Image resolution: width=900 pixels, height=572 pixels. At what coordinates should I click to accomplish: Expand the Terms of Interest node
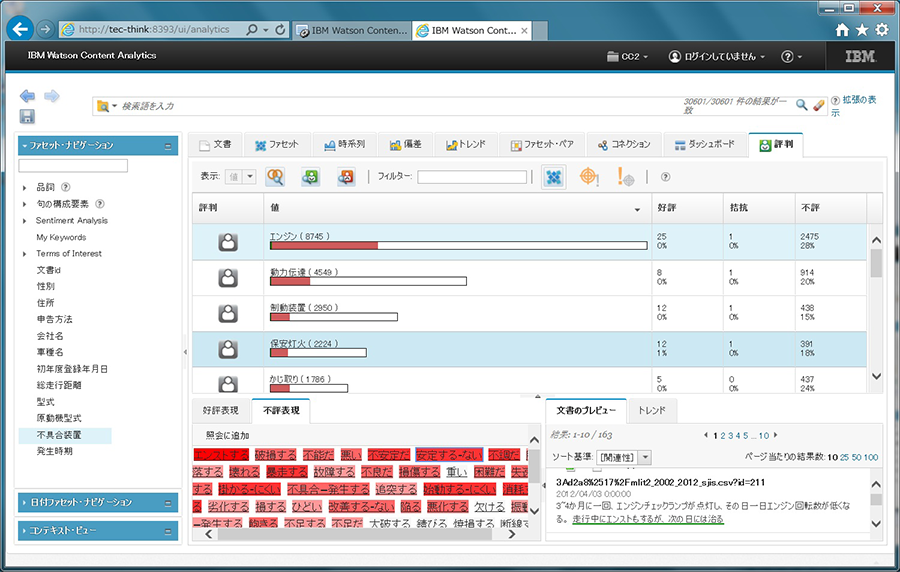click(x=24, y=254)
